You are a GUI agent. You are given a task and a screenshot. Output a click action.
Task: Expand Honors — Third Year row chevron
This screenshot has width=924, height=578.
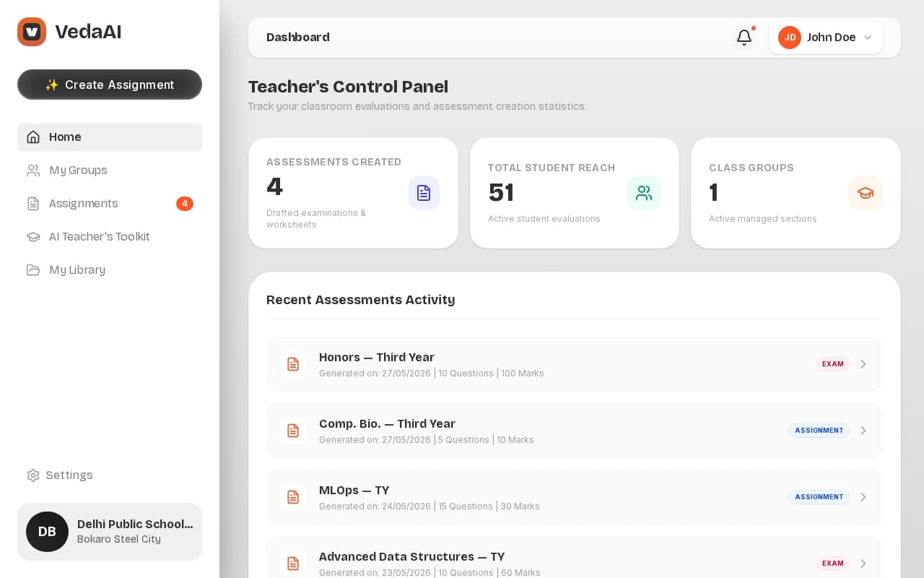click(x=863, y=364)
